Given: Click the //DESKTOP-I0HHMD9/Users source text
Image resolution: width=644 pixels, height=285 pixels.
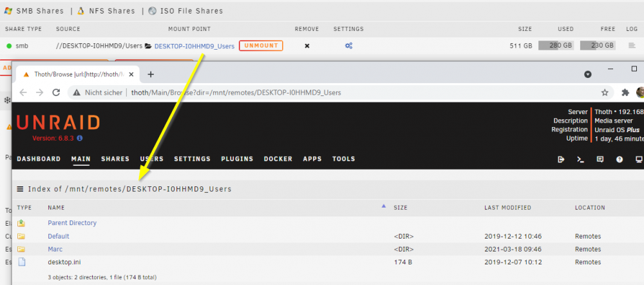Looking at the screenshot, I should coord(99,46).
